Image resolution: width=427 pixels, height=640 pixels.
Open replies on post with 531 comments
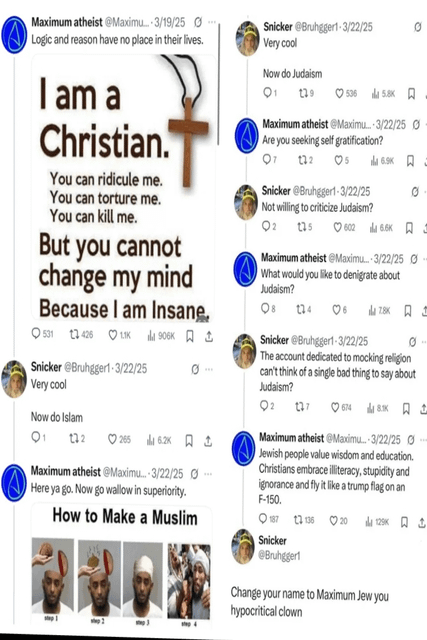coord(42,334)
